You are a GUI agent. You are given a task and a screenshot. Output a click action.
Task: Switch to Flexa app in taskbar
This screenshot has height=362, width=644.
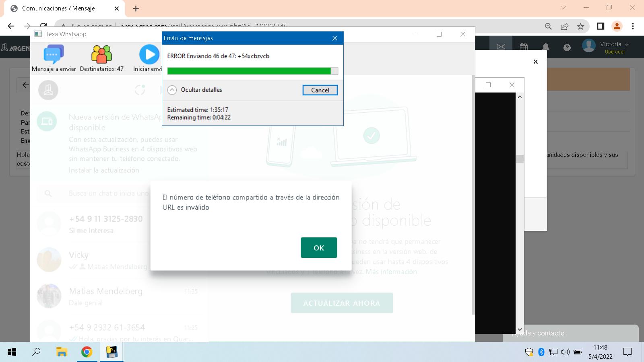tap(111, 352)
